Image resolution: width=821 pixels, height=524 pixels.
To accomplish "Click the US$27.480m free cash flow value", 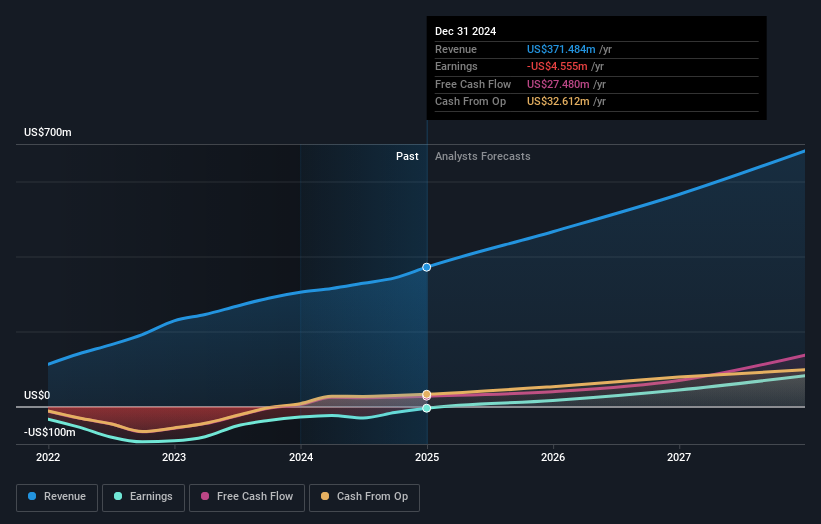I will (x=558, y=84).
